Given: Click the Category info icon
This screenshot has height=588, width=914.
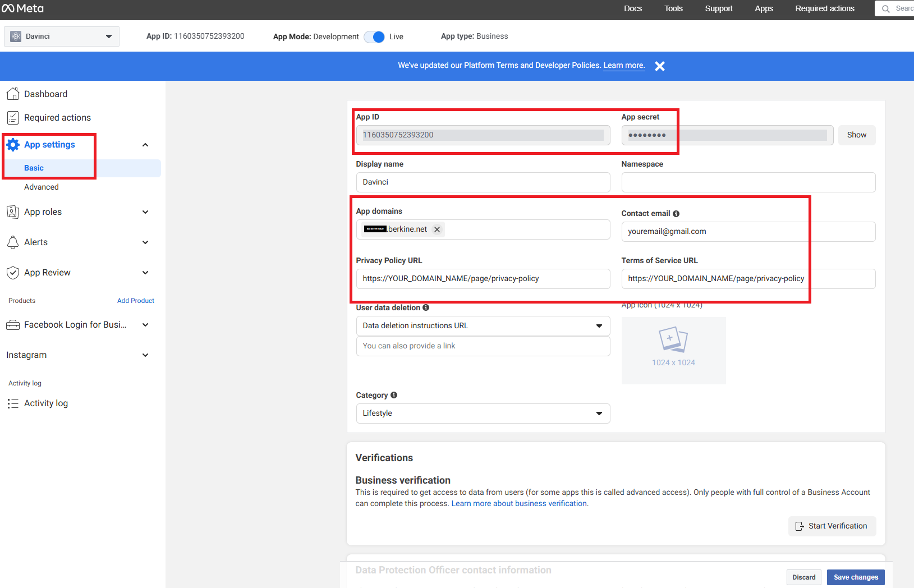Looking at the screenshot, I should pos(394,395).
